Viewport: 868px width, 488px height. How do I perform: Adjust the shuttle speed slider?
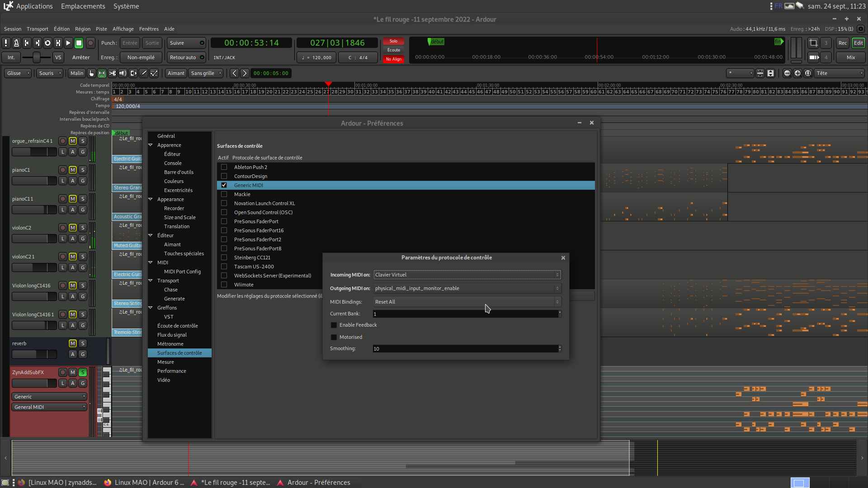(x=36, y=57)
